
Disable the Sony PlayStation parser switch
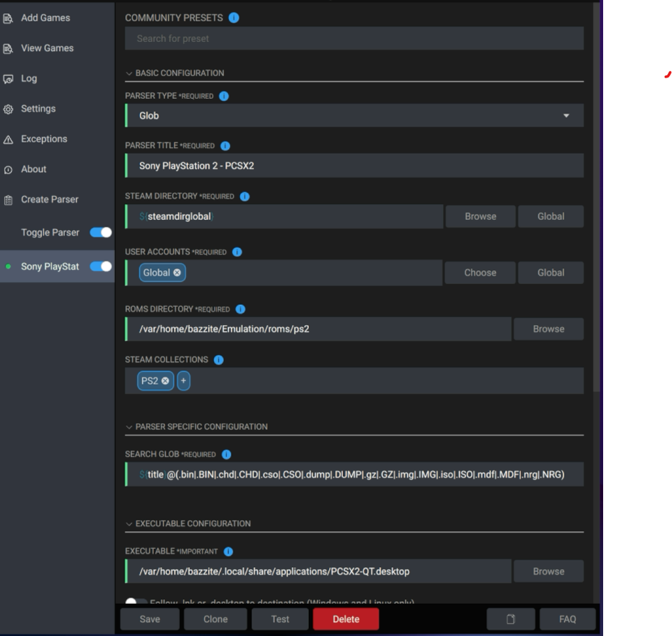[101, 267]
